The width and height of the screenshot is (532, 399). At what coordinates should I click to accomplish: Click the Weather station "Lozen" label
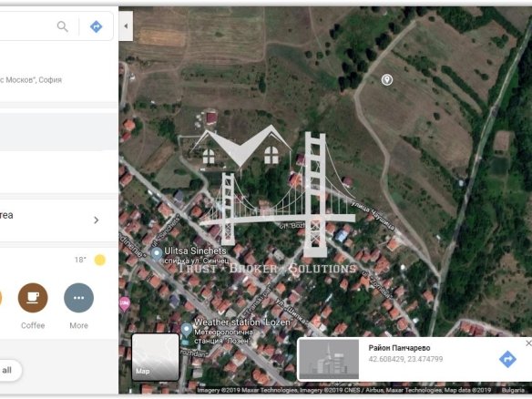(x=242, y=322)
